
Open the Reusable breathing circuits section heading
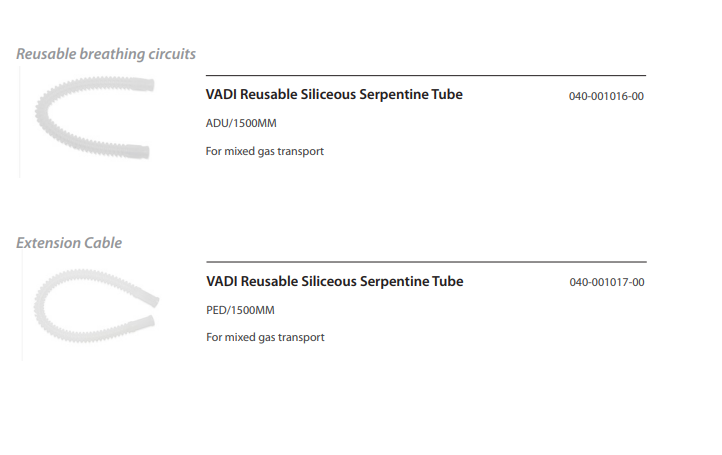[106, 53]
